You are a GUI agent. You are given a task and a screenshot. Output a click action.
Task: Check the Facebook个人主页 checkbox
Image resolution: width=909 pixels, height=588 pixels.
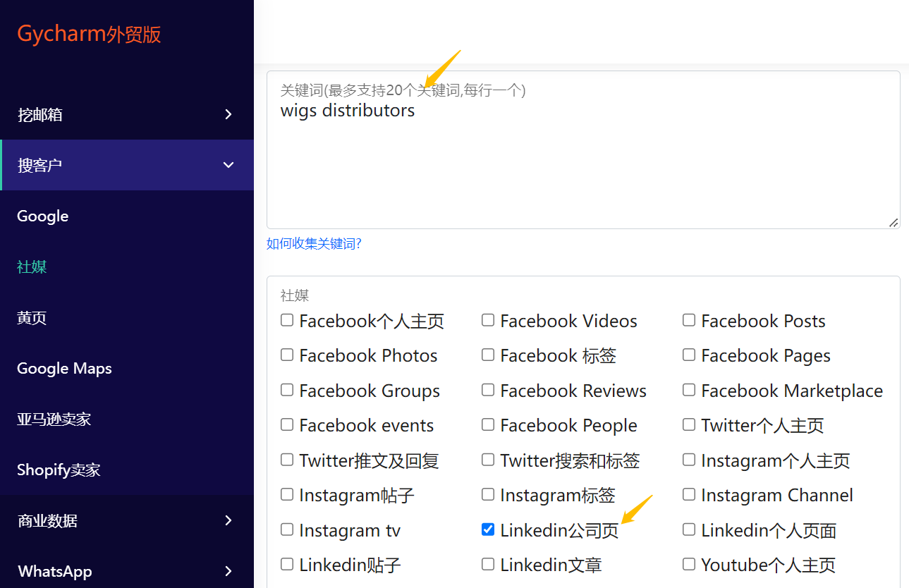coord(287,320)
